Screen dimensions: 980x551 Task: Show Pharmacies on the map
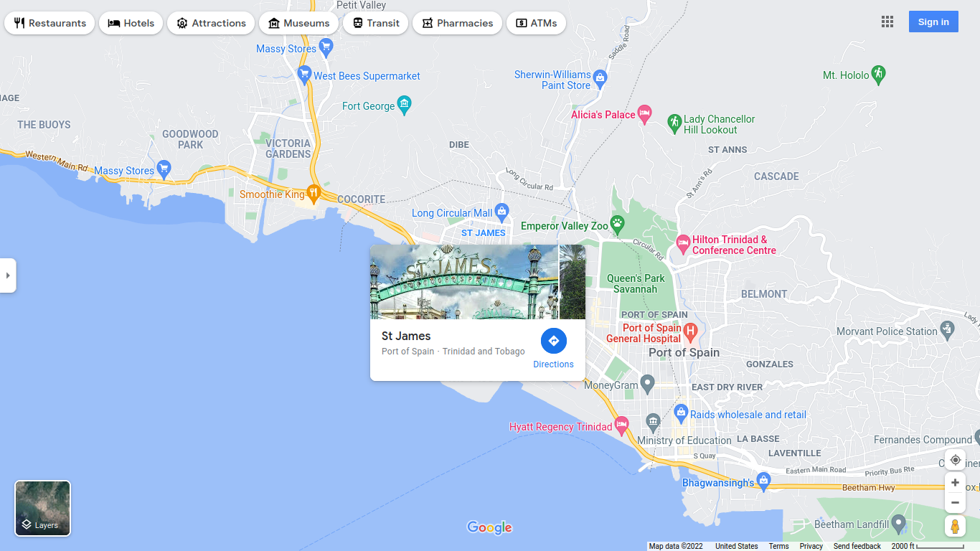pos(457,23)
